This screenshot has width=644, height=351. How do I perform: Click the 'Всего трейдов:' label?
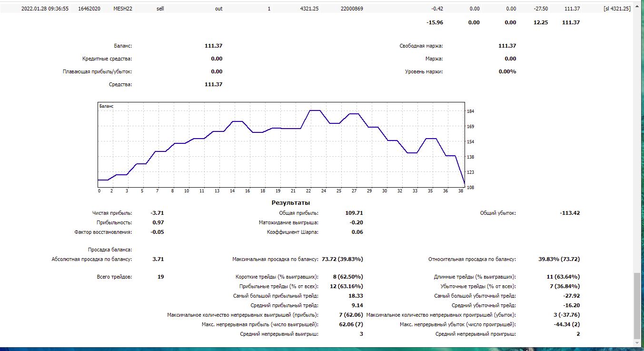point(115,277)
